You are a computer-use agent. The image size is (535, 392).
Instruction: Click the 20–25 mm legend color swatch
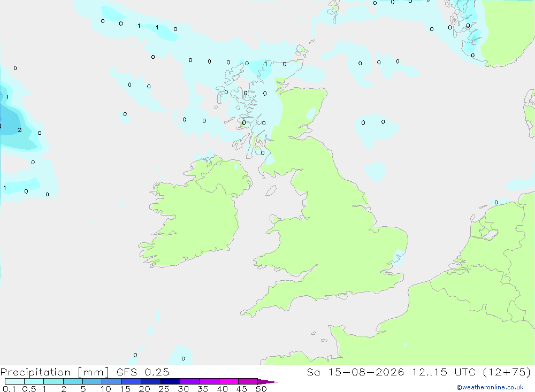coord(151,381)
